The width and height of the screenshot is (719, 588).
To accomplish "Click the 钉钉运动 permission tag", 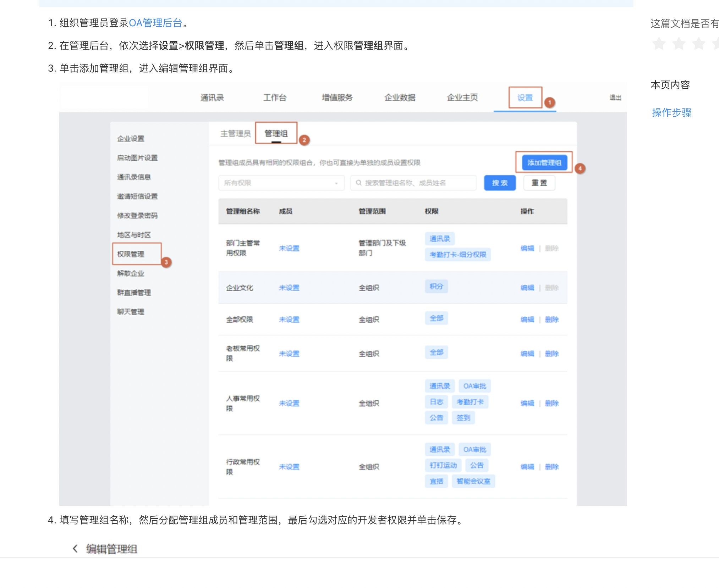I will (443, 465).
